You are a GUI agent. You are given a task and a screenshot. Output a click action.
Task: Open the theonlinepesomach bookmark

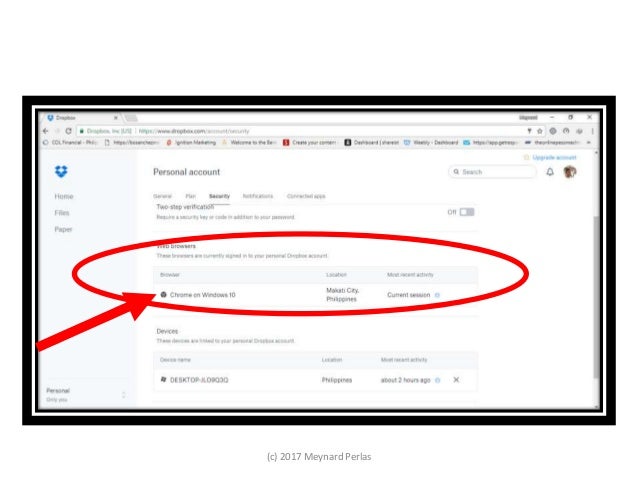[553, 142]
